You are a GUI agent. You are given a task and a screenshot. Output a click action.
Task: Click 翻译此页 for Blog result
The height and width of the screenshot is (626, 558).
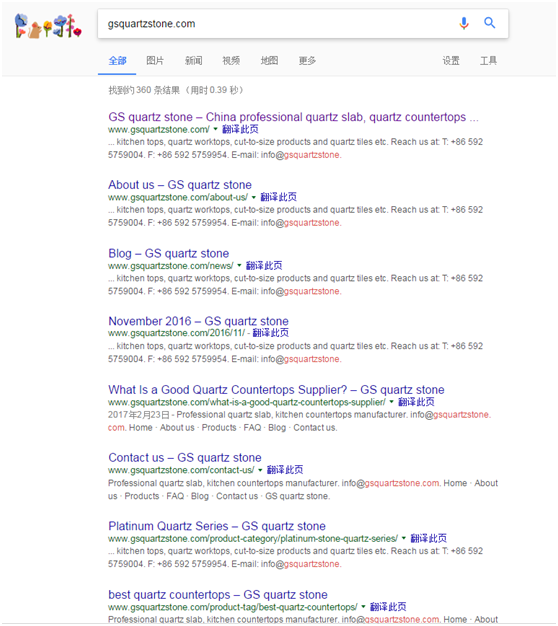[x=264, y=265]
